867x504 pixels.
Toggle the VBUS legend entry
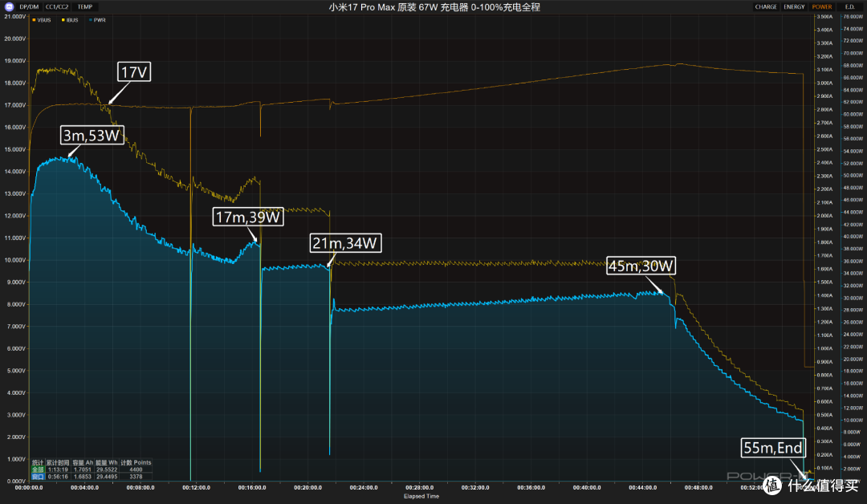pos(42,20)
